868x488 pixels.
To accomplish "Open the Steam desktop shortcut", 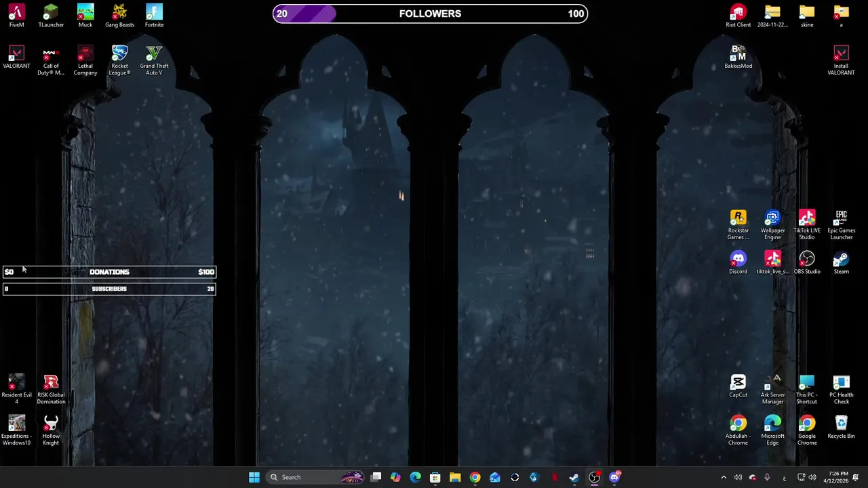I will tap(841, 263).
